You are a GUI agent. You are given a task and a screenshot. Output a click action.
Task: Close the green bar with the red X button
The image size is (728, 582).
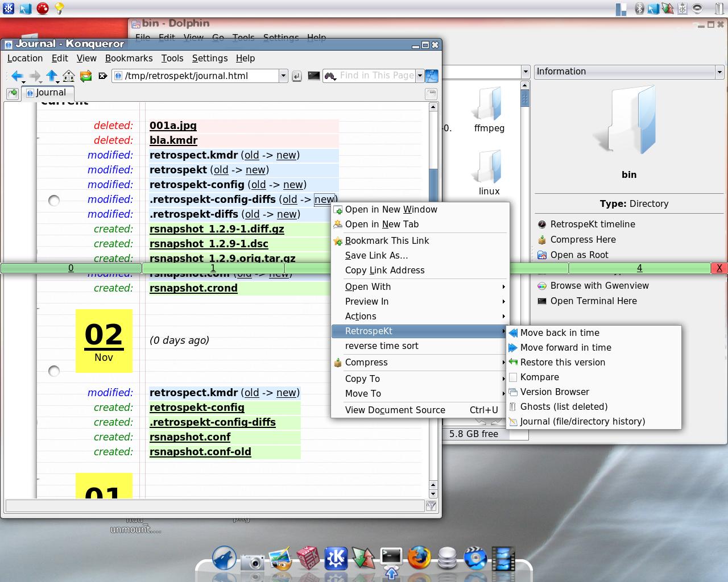(719, 268)
